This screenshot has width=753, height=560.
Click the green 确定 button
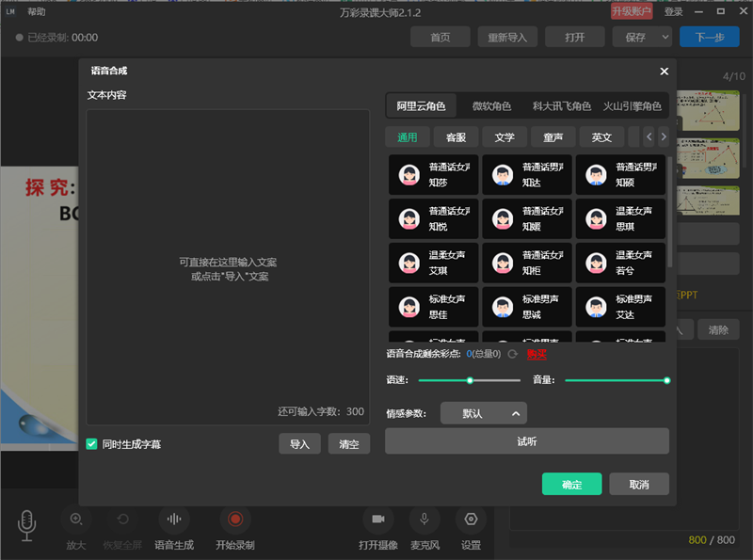coord(571,485)
